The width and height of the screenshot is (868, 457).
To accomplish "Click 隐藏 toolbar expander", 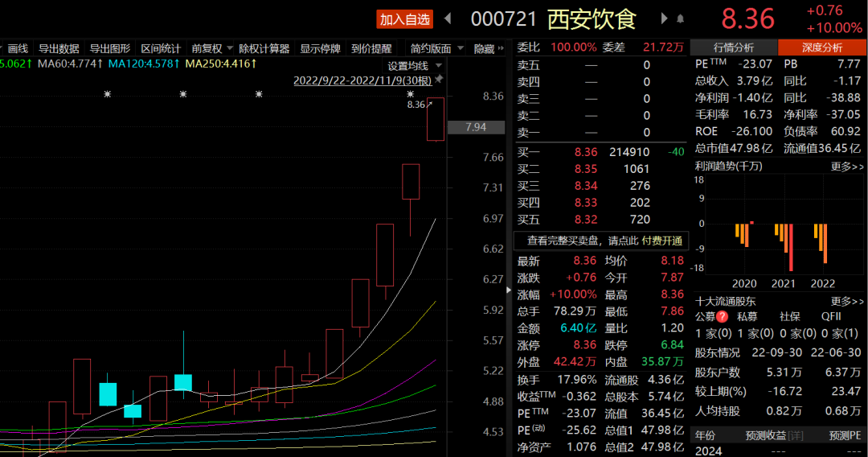I will click(x=489, y=49).
